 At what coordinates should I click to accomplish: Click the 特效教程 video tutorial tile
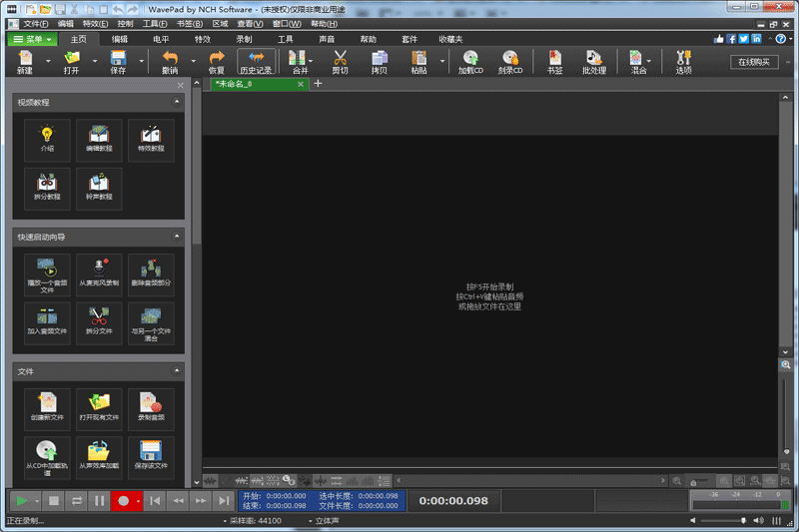tap(151, 139)
